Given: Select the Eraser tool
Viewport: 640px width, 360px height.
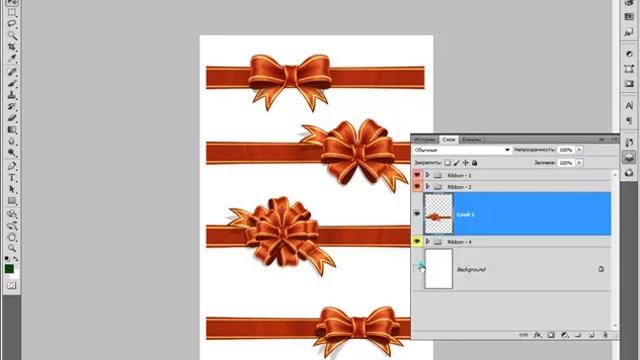Looking at the screenshot, I should pos(12,118).
